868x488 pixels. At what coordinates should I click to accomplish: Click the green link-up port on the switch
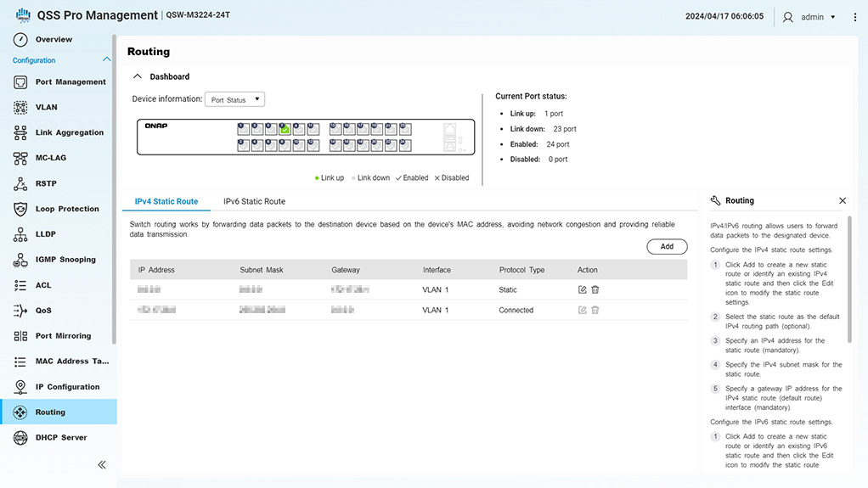coord(285,129)
